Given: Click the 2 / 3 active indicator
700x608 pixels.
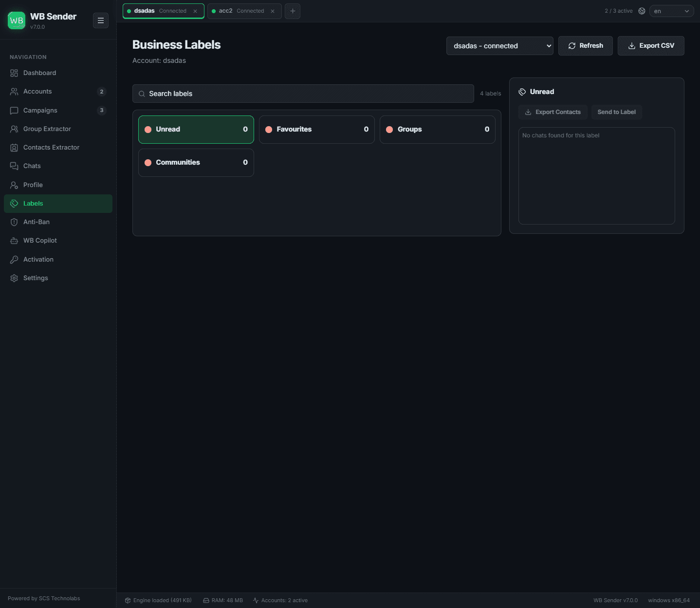Looking at the screenshot, I should (x=619, y=11).
